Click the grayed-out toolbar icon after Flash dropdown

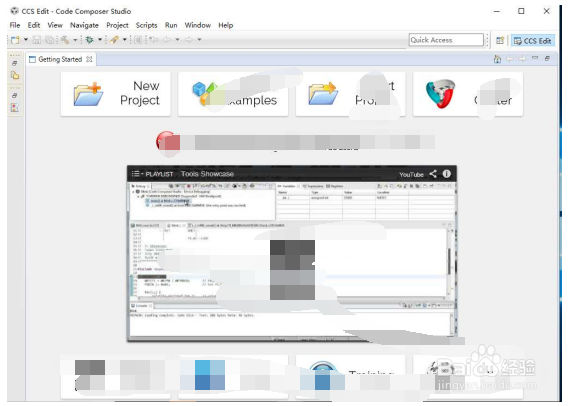pyautogui.click(x=138, y=40)
